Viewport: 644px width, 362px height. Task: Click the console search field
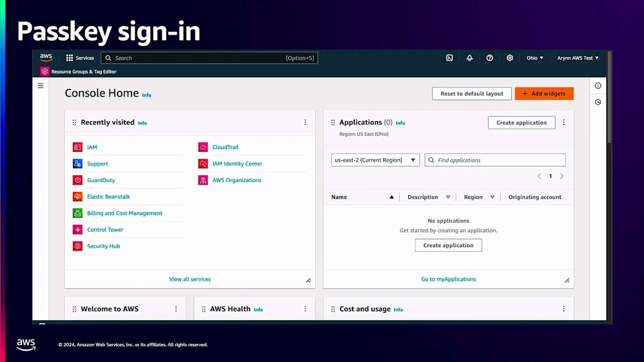209,58
